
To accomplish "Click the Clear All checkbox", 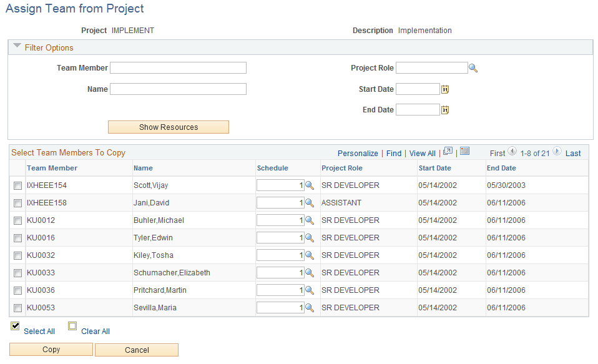I will pos(72,326).
